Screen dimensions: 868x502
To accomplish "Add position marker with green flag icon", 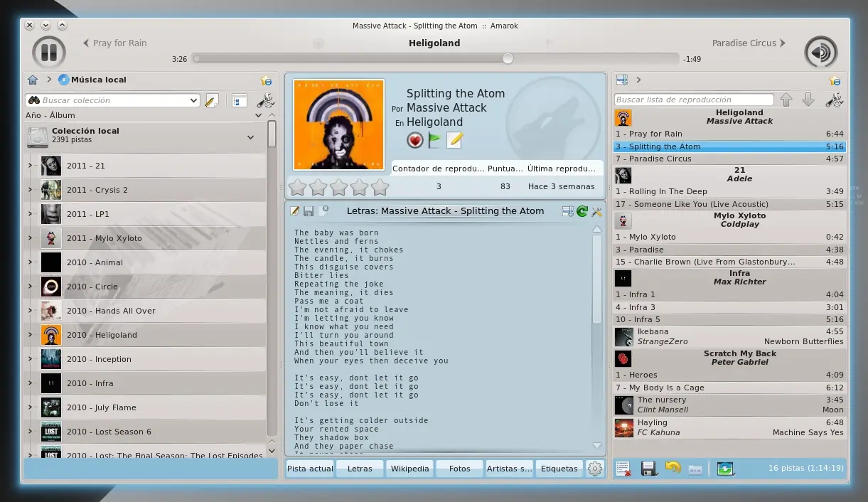I will pyautogui.click(x=434, y=140).
